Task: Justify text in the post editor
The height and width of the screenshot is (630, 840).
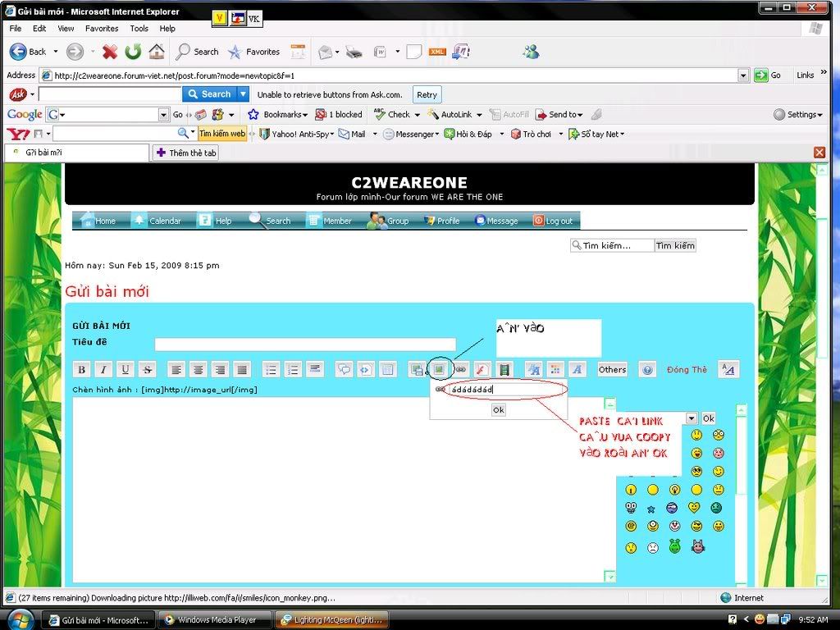Action: (242, 369)
